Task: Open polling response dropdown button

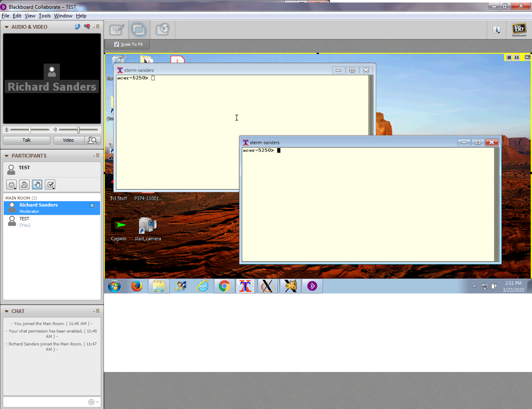Action: [50, 185]
